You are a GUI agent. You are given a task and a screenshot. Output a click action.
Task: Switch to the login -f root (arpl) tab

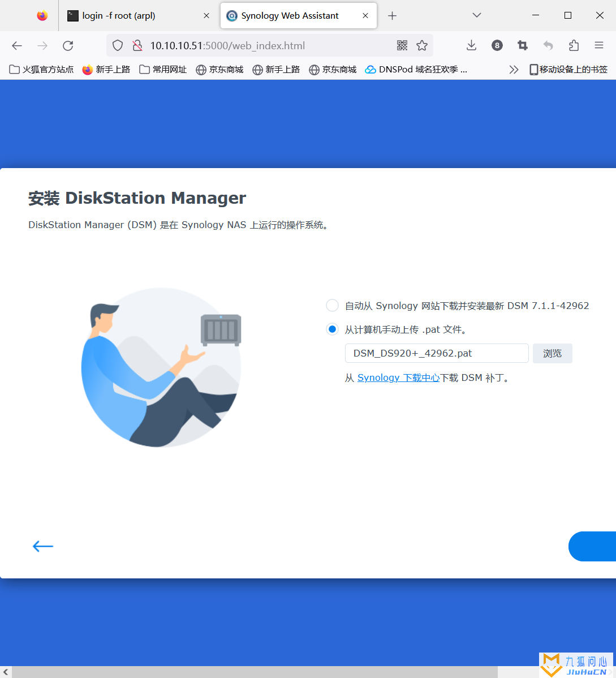(139, 16)
